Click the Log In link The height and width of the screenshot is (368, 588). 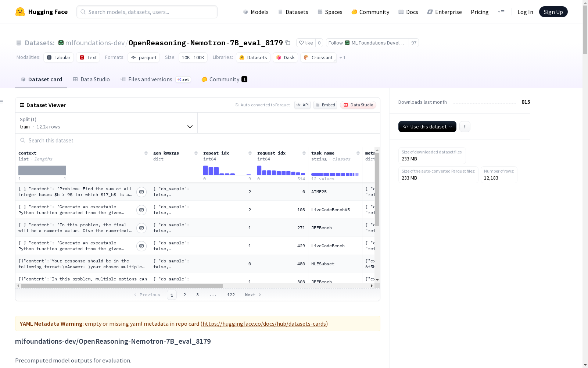525,12
